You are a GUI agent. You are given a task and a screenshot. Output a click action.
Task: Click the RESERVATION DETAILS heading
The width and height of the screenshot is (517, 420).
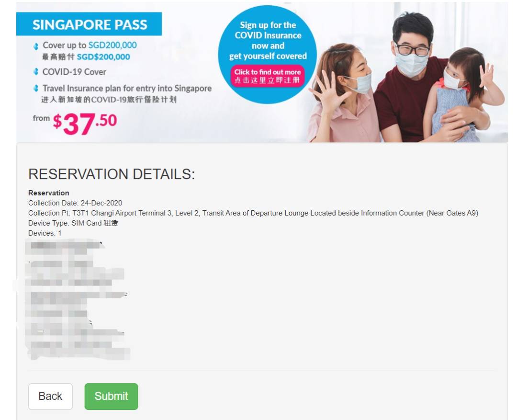coord(112,174)
